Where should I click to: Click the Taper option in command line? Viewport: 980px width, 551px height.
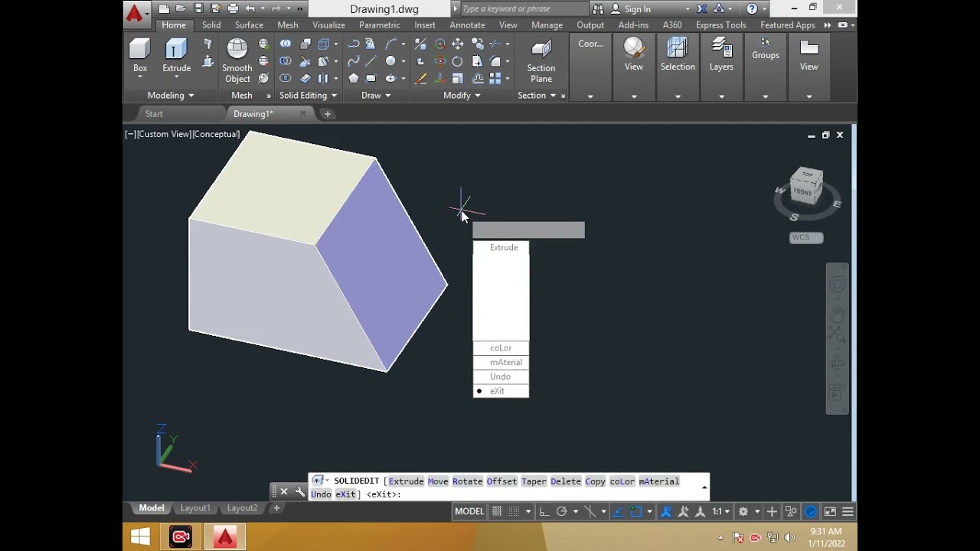click(534, 481)
